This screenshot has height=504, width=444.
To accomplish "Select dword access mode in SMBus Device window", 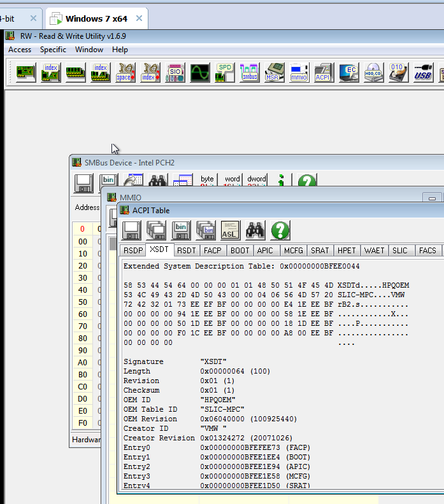I will [x=257, y=179].
